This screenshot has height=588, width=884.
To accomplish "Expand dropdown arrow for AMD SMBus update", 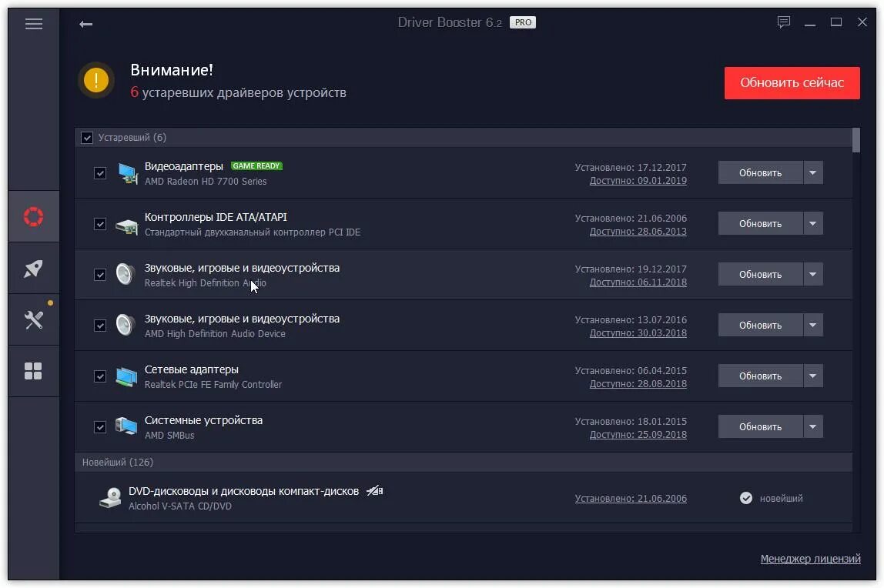I will pos(813,426).
